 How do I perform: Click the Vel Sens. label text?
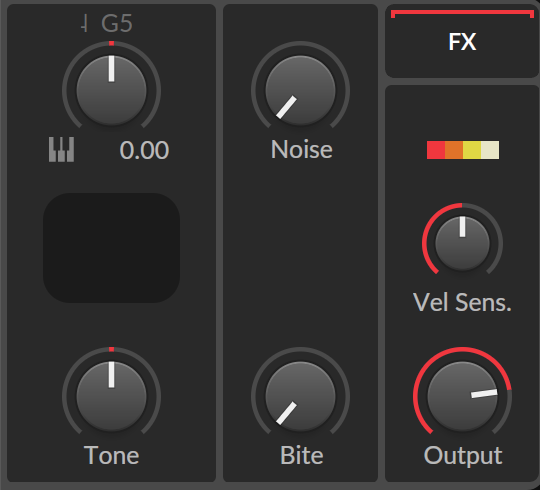(462, 303)
